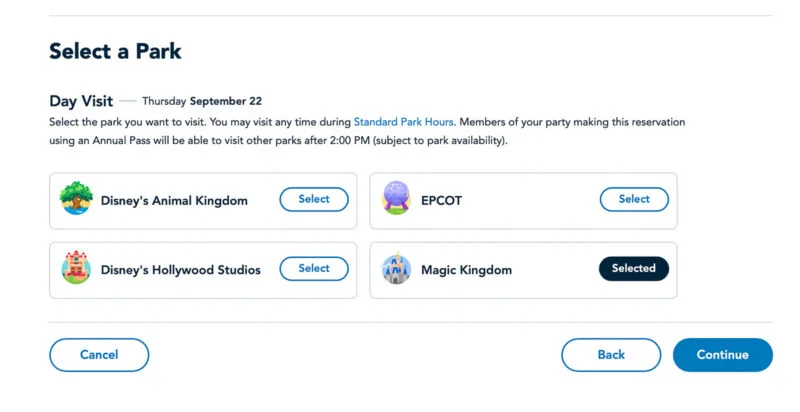The width and height of the screenshot is (800, 412).
Task: Click the Select a Park heading
Action: point(115,51)
